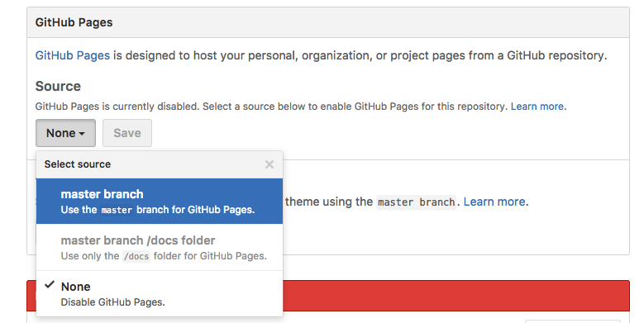The width and height of the screenshot is (644, 323).
Task: Click 'GitHub Pages is currently disabled' text
Action: click(117, 107)
